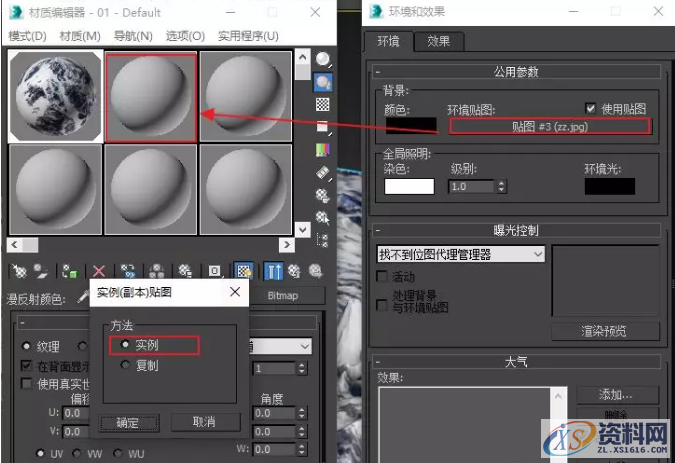
Task: Click the 取消 button
Action: (x=204, y=422)
